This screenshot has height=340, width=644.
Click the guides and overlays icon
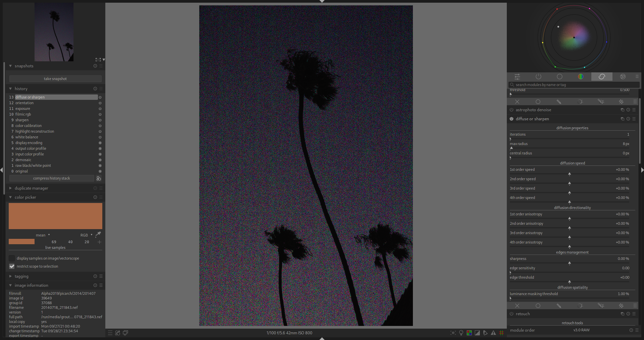point(501,333)
